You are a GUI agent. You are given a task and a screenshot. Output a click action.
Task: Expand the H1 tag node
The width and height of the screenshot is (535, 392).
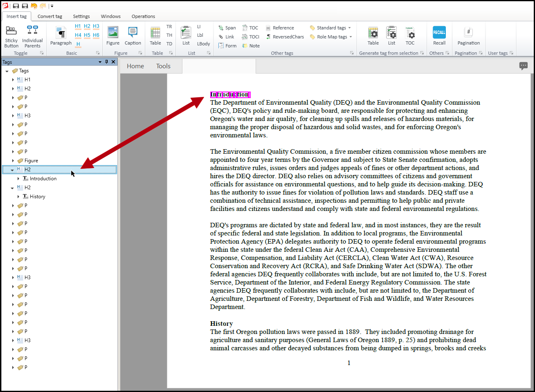(13, 80)
